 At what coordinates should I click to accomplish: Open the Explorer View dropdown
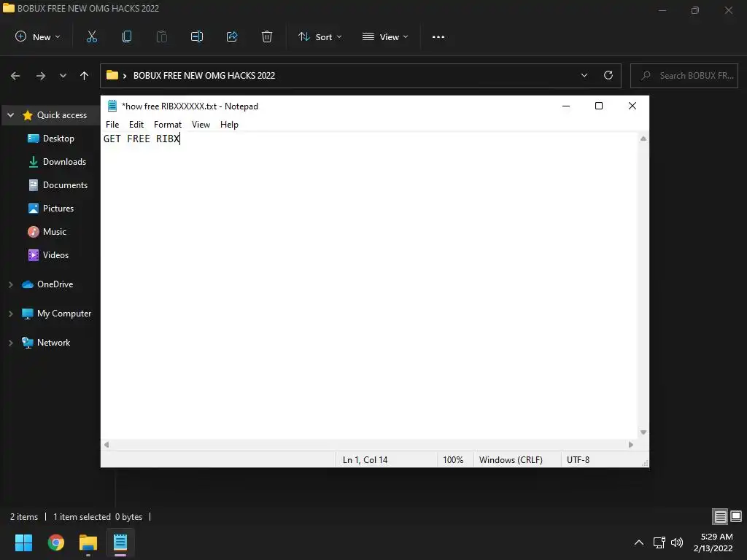[x=385, y=36]
